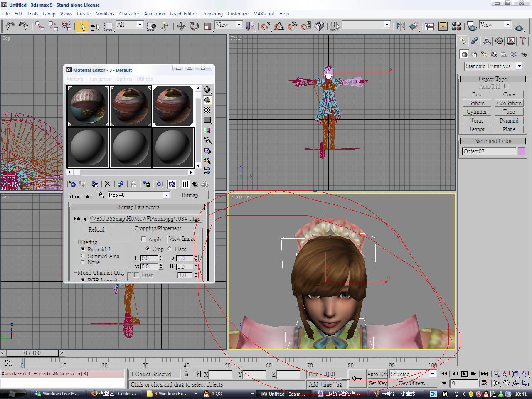
Task: Open the Motion command panel tab
Action: (499, 41)
